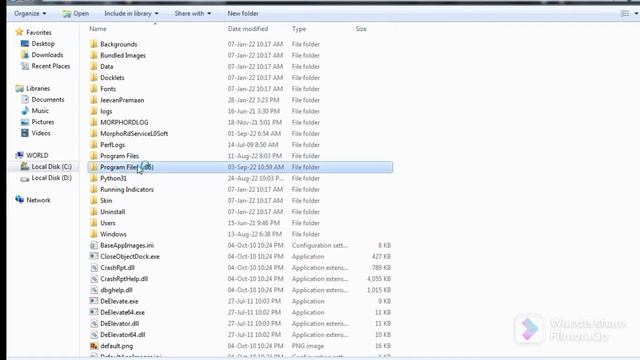Select the dbghelp.dll file
Screen dimensions: 640x360
(x=116, y=290)
